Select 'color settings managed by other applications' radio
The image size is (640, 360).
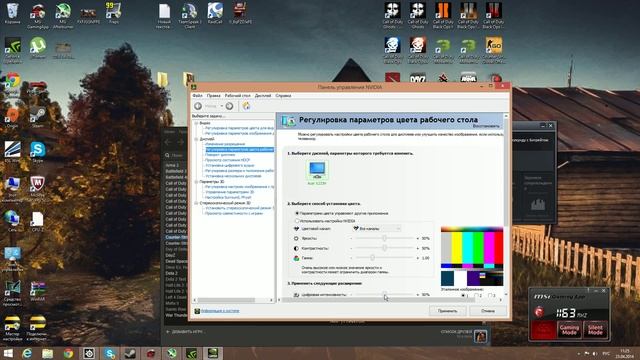[x=297, y=213]
